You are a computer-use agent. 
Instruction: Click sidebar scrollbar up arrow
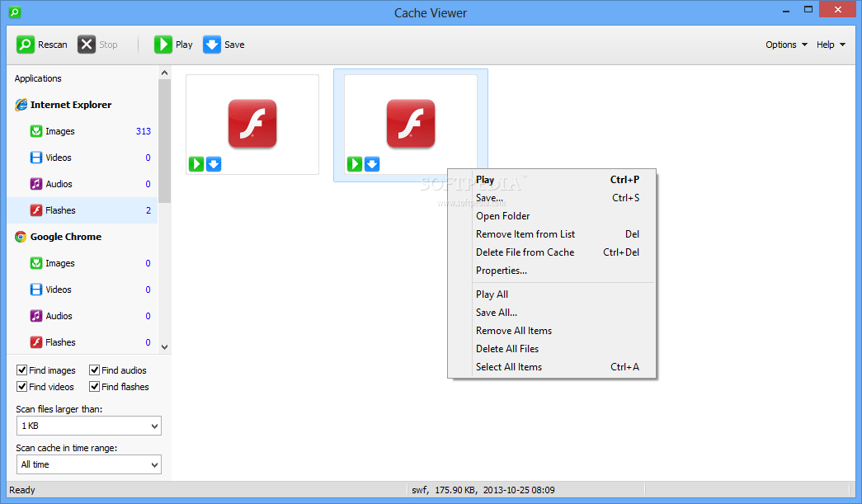pyautogui.click(x=164, y=73)
